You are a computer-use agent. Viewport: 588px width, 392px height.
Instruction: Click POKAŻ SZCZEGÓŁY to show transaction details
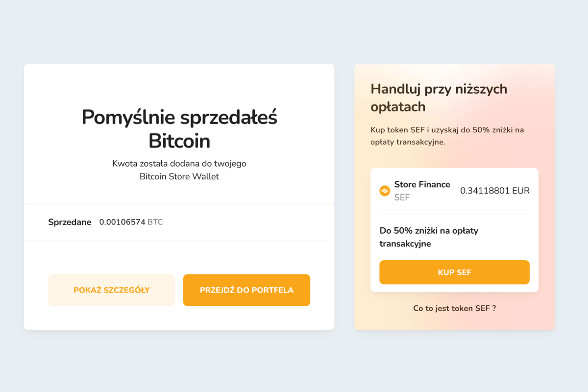coord(111,290)
